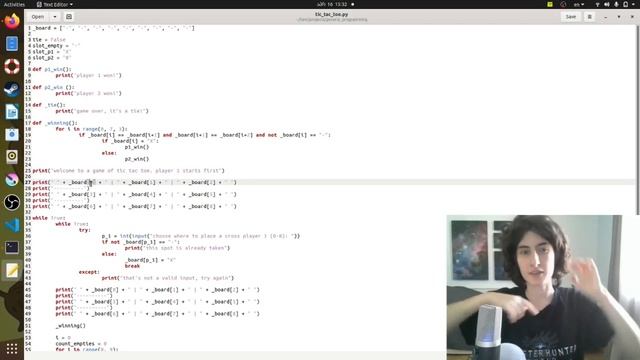This screenshot has height=360, width=640.
Task: Click the 'welcome to a game' print line
Action: tap(128, 171)
